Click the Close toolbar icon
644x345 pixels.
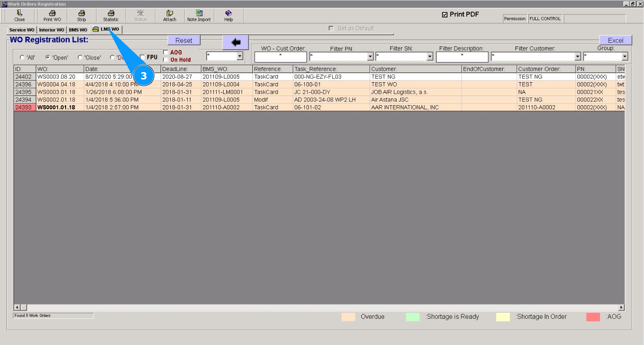(x=20, y=16)
